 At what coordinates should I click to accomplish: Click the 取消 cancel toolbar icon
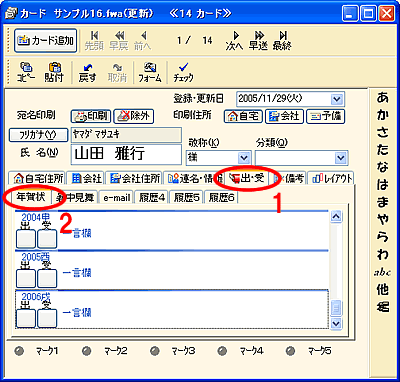(x=117, y=72)
